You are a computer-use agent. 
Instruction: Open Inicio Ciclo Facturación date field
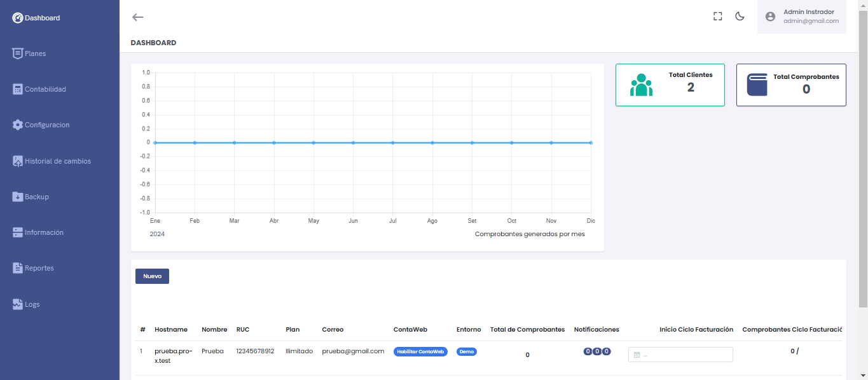coord(680,355)
